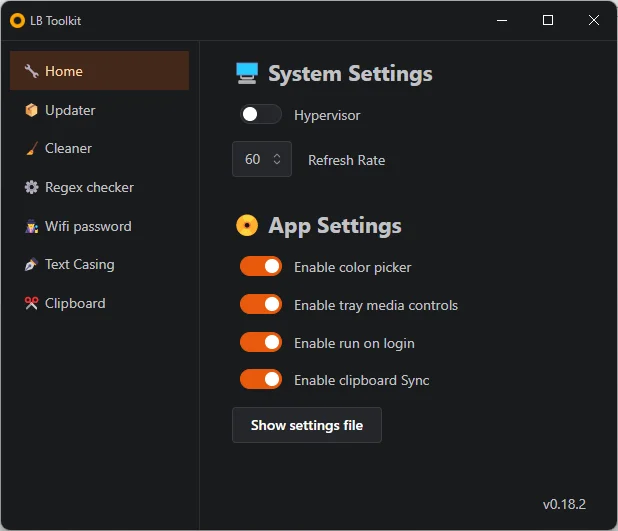Click the package icon beside Updater
The image size is (618, 531).
[x=31, y=110]
